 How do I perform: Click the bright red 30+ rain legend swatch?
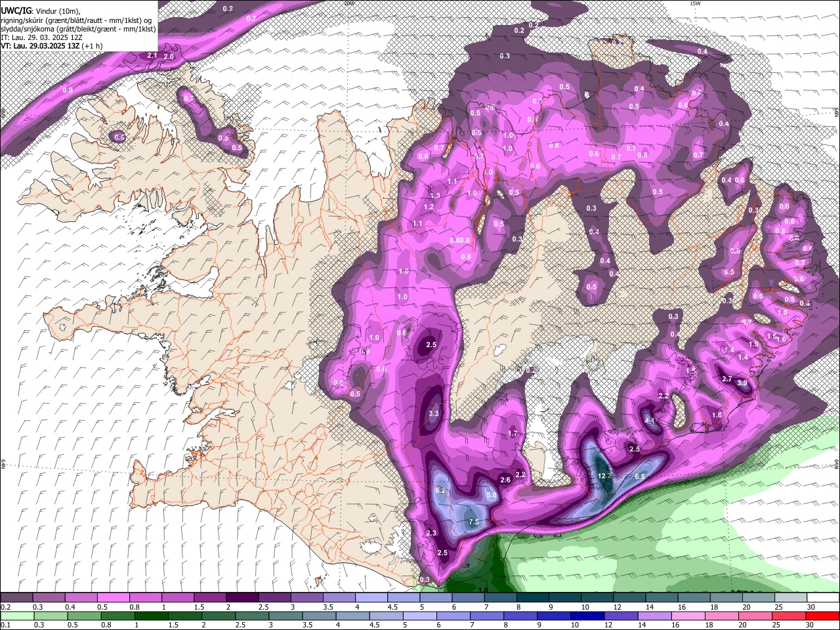tap(823, 616)
